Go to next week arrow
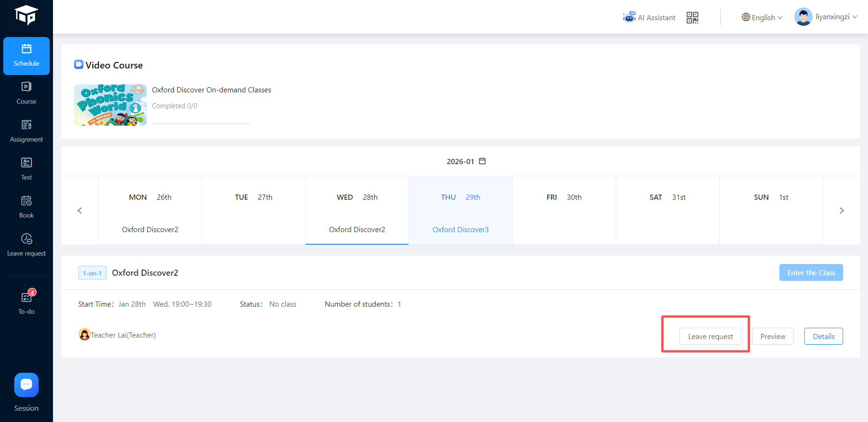 click(x=841, y=211)
